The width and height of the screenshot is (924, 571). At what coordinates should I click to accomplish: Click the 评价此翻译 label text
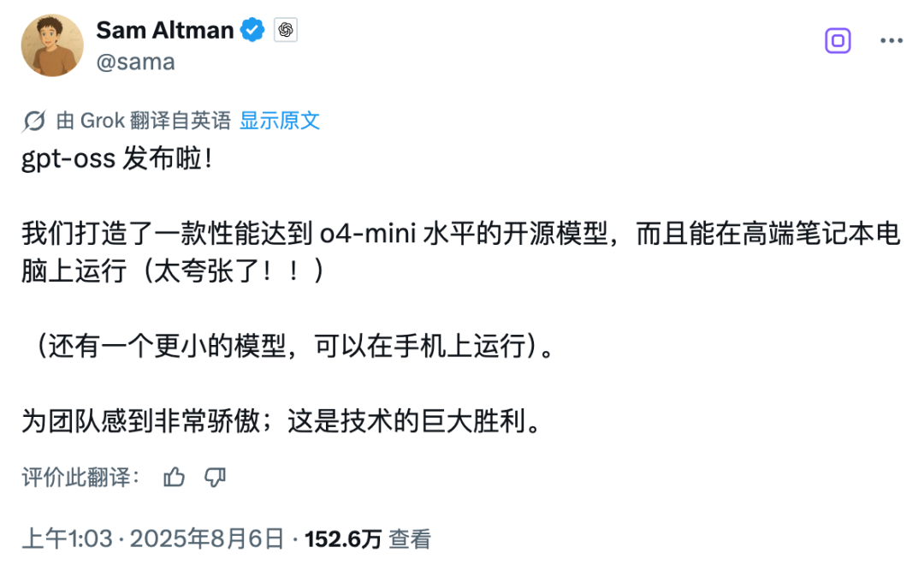coord(80,477)
